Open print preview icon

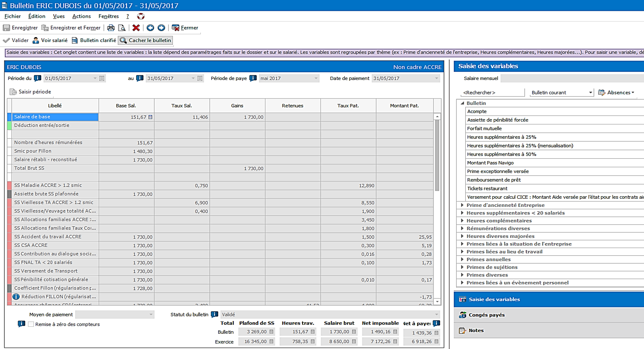click(x=122, y=28)
